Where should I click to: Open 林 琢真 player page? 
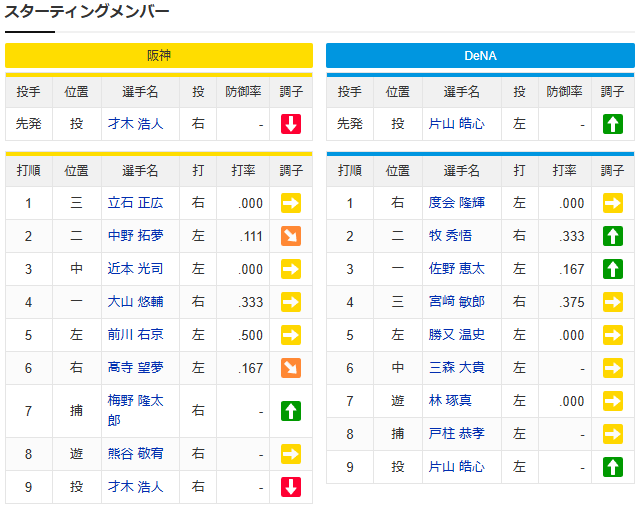click(450, 401)
